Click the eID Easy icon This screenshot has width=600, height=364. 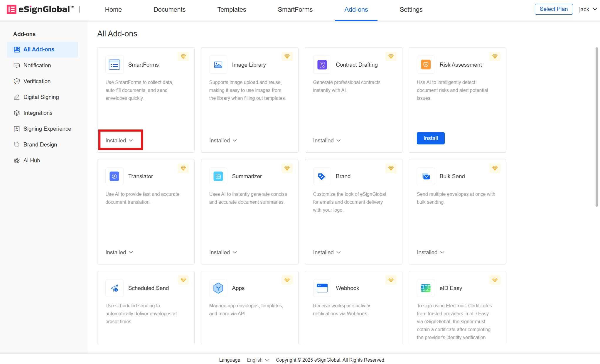point(426,288)
